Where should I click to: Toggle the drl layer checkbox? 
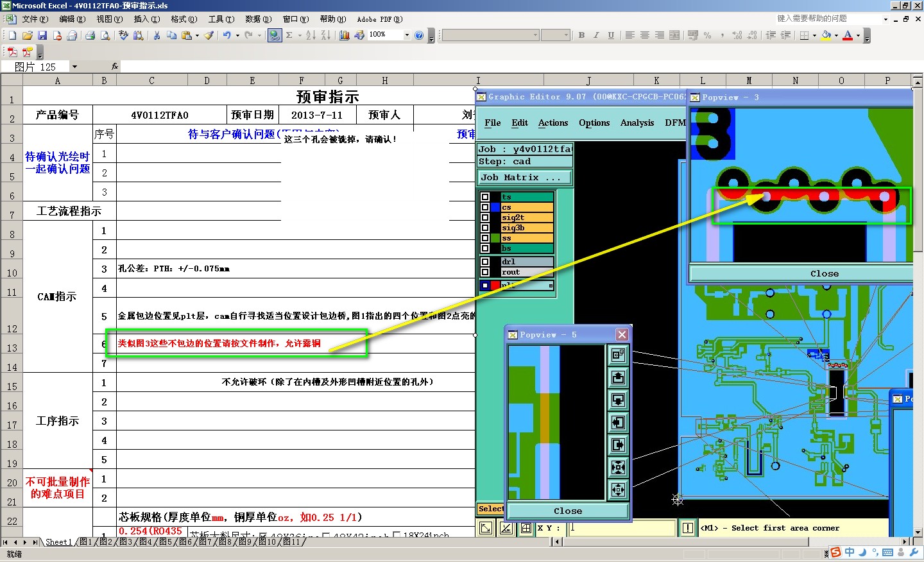pyautogui.click(x=485, y=262)
